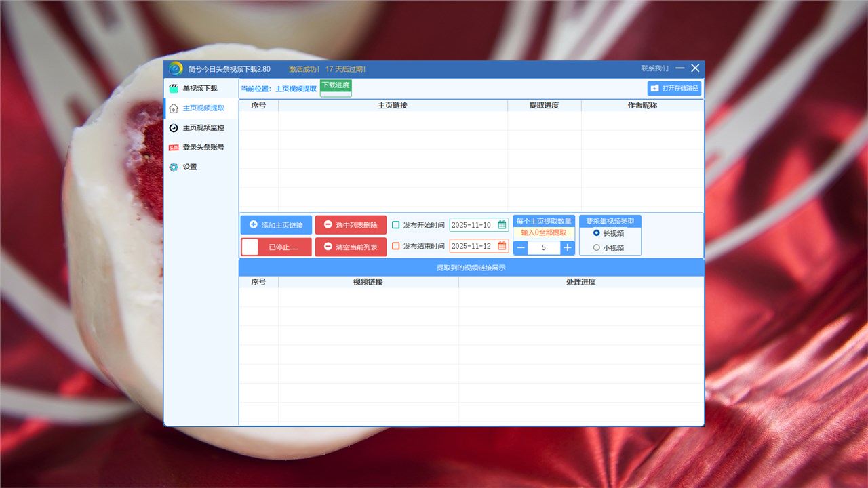This screenshot has width=868, height=488.
Task: Open storage path with 打开存储路径
Action: point(674,88)
